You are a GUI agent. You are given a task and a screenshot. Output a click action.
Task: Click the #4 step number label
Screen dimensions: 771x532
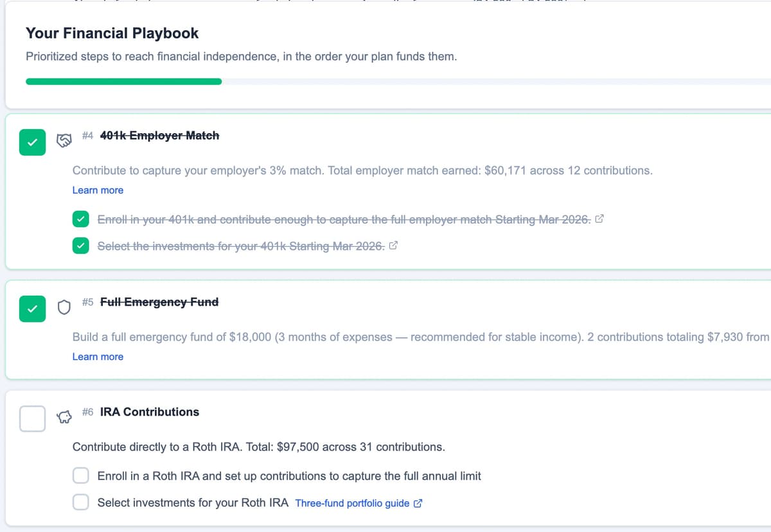(x=87, y=136)
